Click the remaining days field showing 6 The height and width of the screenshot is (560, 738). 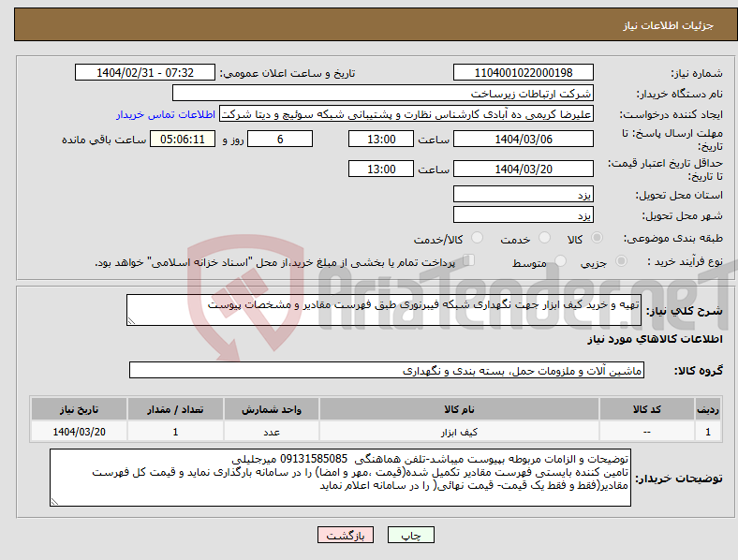[280, 140]
